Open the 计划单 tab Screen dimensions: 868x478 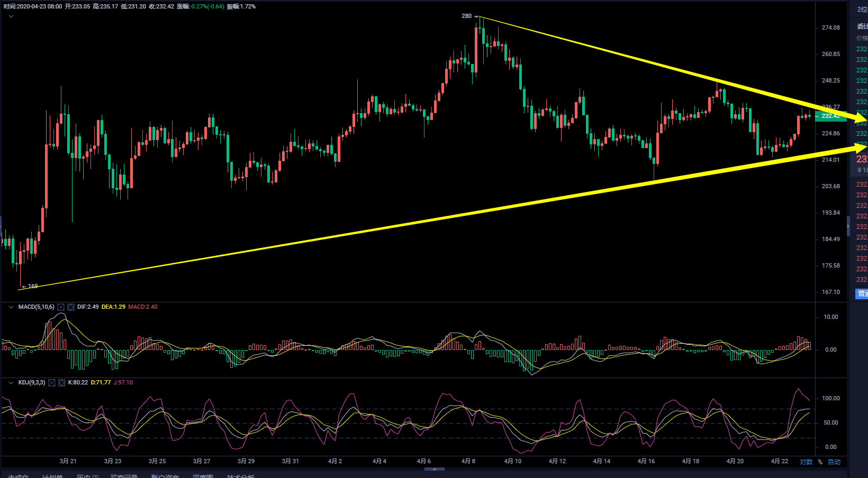pyautogui.click(x=52, y=476)
